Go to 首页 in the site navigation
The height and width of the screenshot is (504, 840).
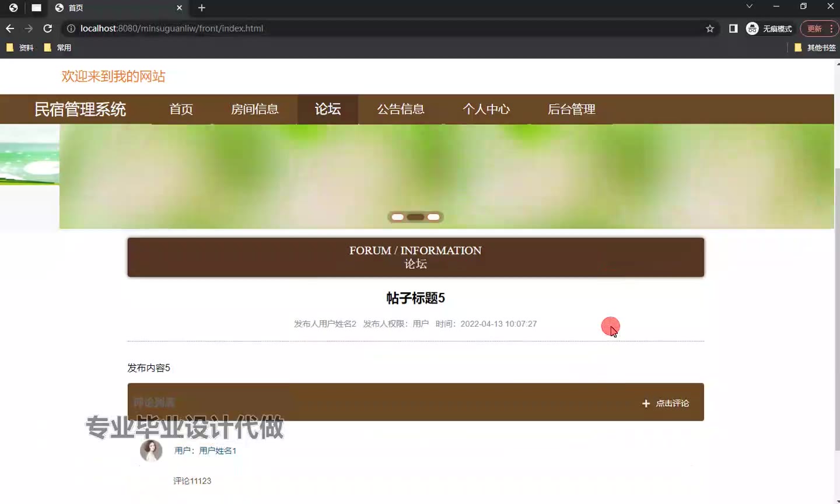tap(181, 109)
